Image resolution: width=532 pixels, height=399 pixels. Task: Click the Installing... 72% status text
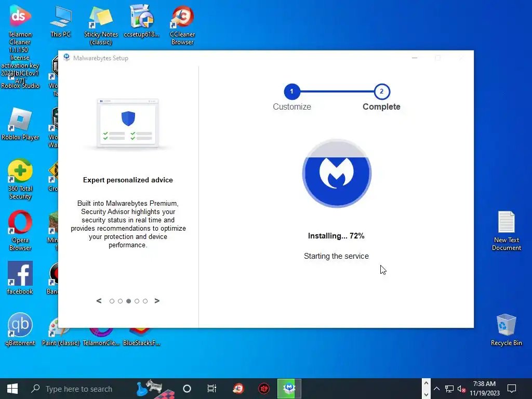click(x=336, y=236)
